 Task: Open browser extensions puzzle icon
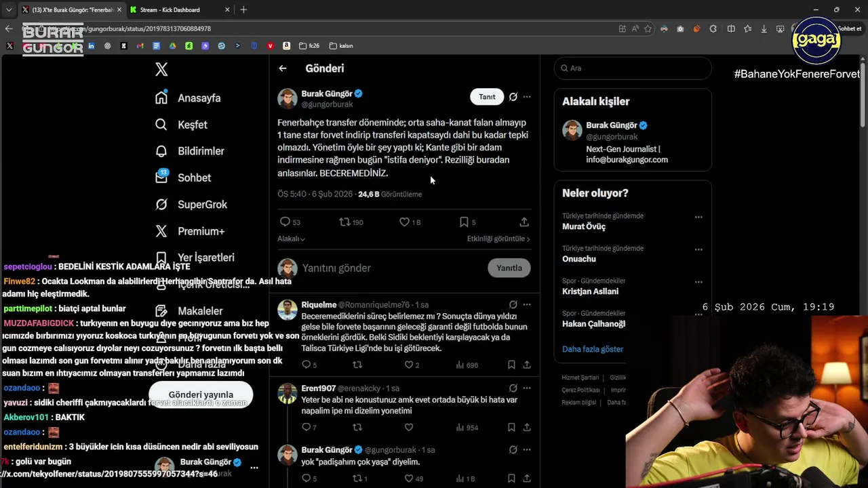click(713, 28)
